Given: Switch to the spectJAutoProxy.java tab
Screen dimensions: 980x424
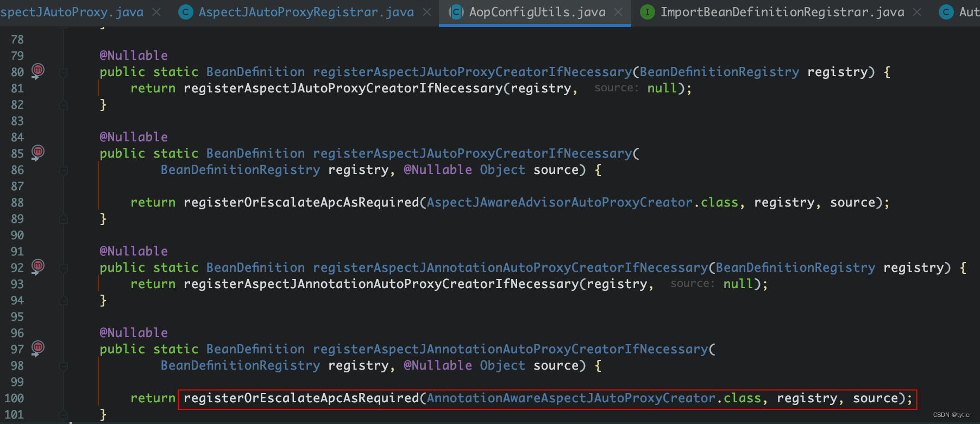Looking at the screenshot, I should coord(72,12).
